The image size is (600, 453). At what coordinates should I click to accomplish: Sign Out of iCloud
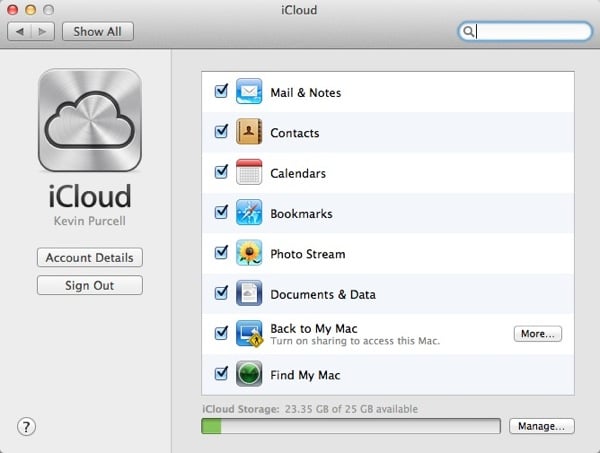click(90, 285)
